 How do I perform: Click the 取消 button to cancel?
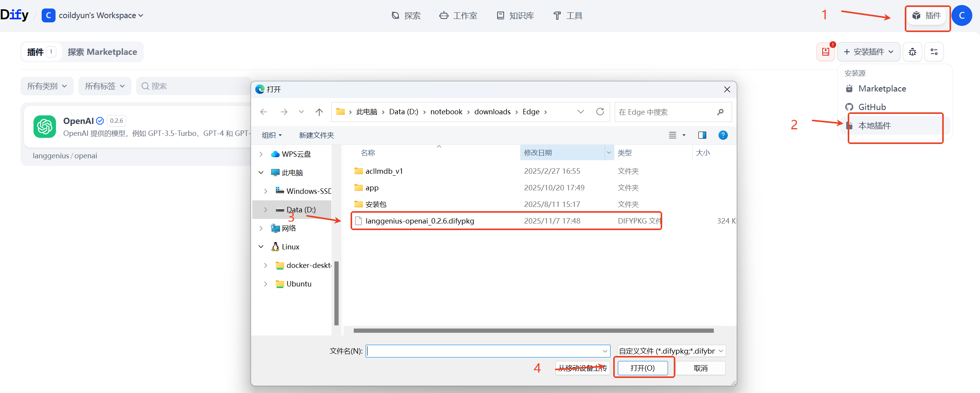(x=700, y=368)
